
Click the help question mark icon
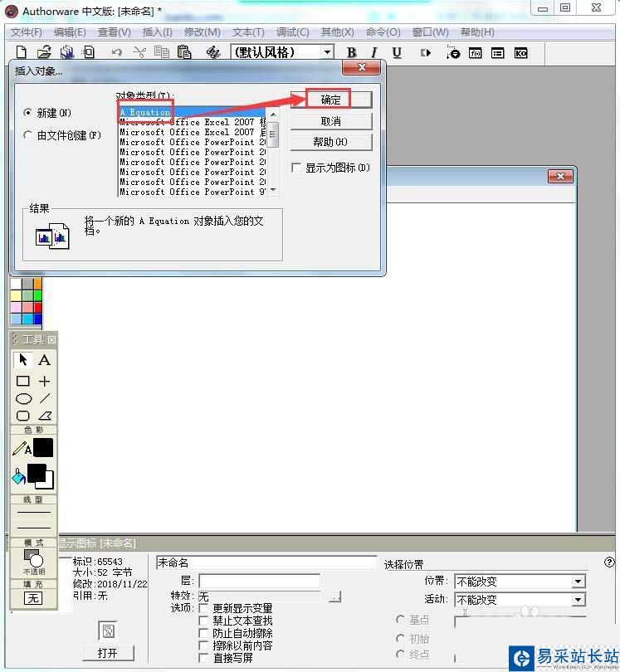pos(609,562)
